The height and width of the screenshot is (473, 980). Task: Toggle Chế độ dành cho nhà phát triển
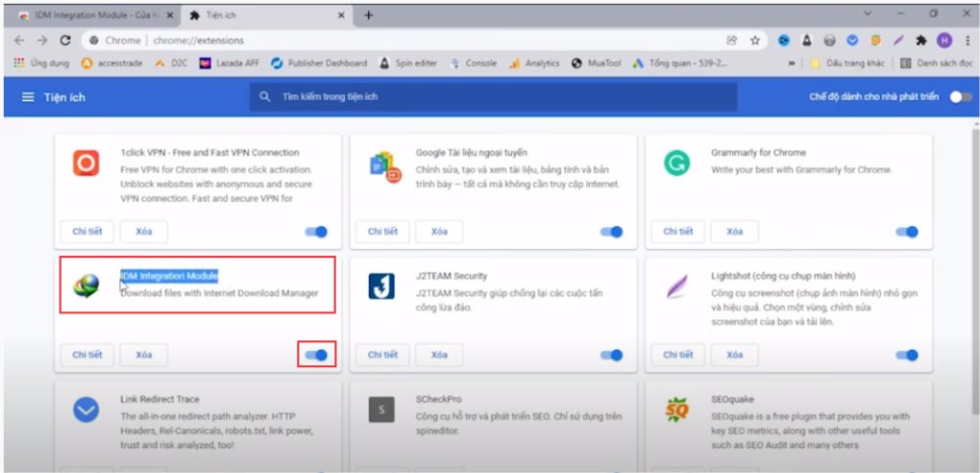(x=961, y=97)
